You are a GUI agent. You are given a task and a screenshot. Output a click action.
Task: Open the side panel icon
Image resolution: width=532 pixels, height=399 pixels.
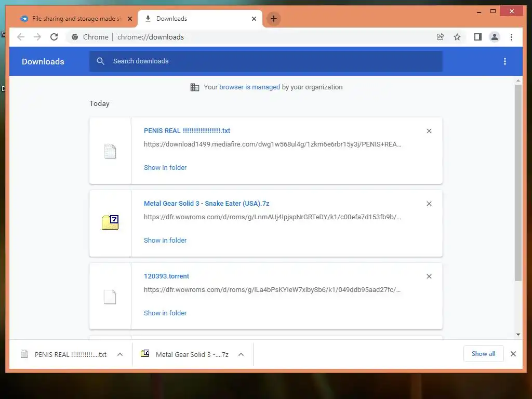click(x=478, y=37)
